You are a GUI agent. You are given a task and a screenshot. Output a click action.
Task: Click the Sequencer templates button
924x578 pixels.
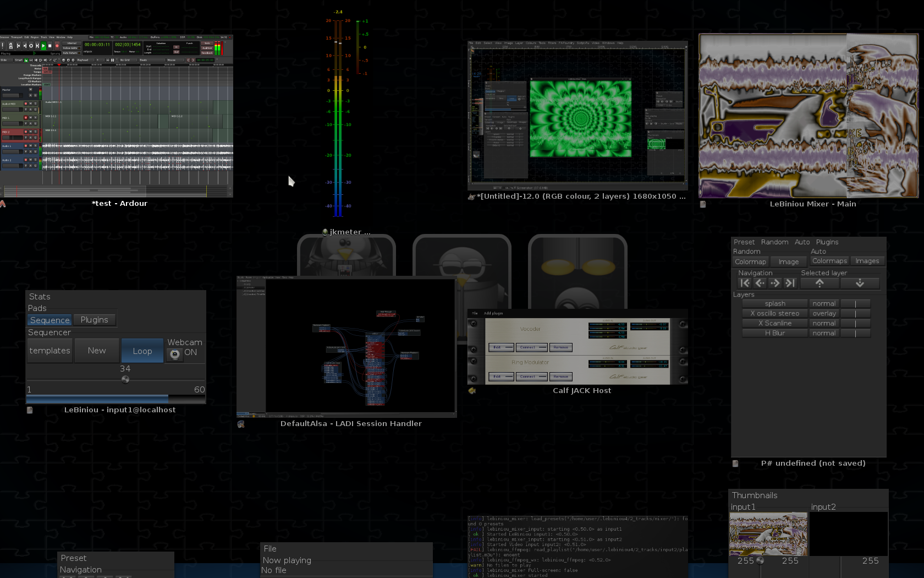50,351
